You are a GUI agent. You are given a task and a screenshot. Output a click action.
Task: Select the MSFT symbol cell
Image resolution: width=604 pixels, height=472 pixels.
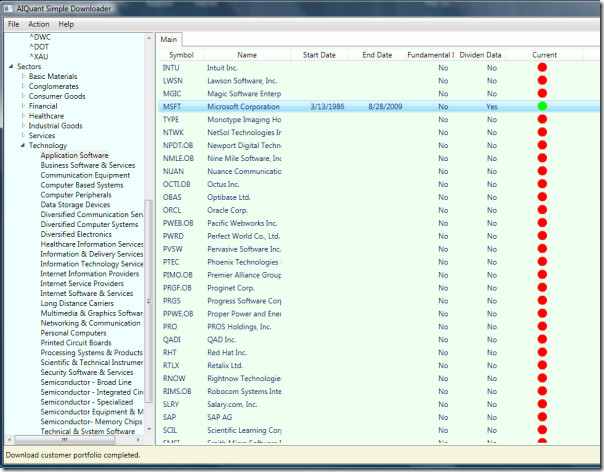tap(172, 106)
